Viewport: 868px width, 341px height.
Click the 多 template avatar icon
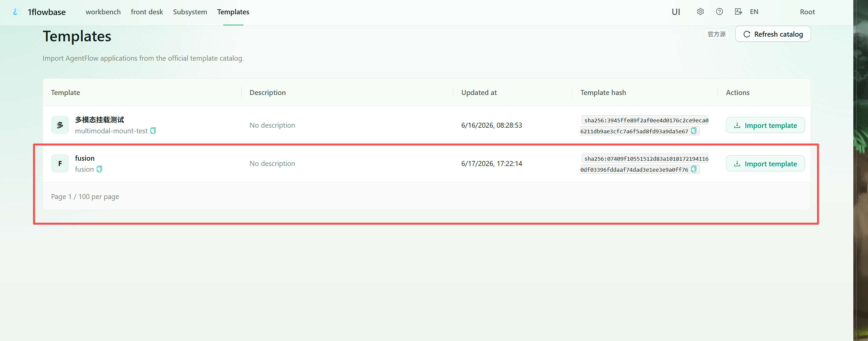click(x=60, y=125)
